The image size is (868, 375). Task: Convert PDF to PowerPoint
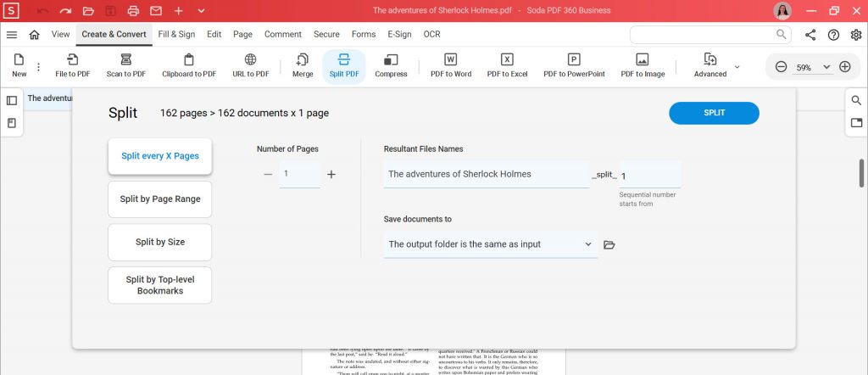pos(574,65)
